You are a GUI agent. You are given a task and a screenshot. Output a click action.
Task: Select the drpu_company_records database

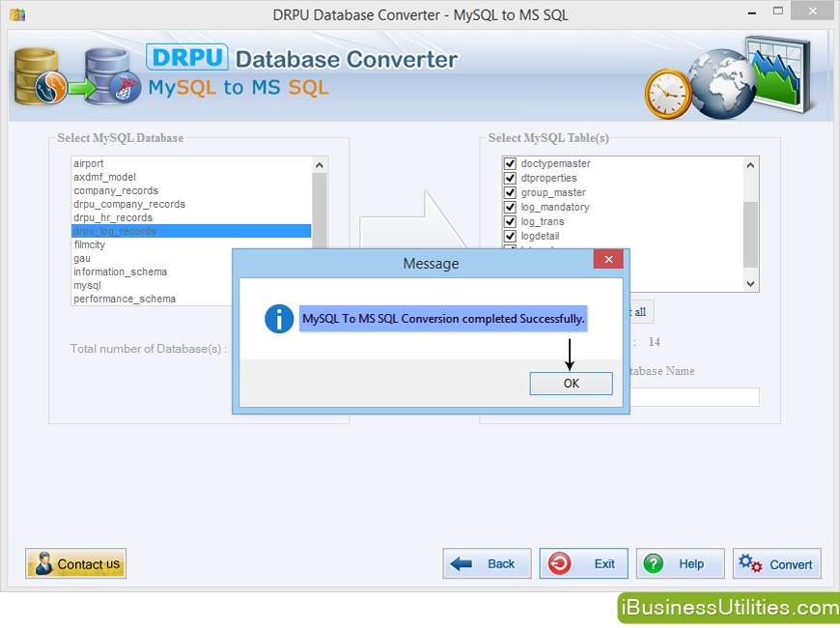pos(191,204)
